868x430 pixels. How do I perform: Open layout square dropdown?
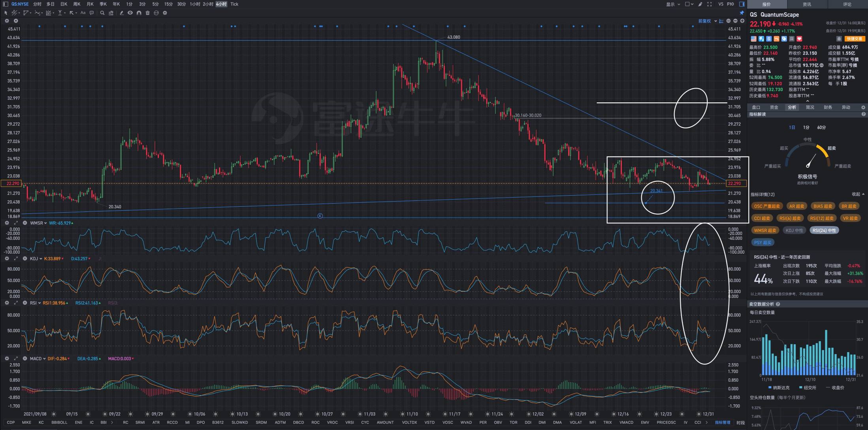tap(689, 4)
